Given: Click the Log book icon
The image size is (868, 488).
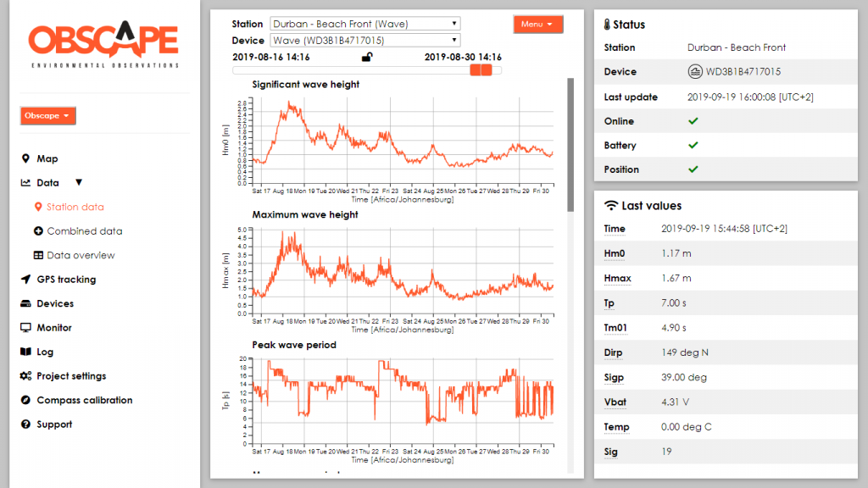Looking at the screenshot, I should point(25,352).
